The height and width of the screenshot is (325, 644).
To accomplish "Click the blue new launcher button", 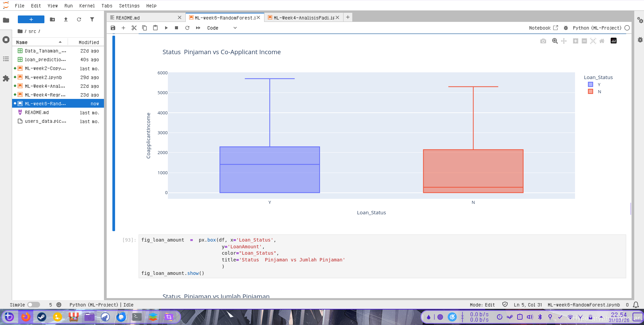I will pyautogui.click(x=31, y=20).
